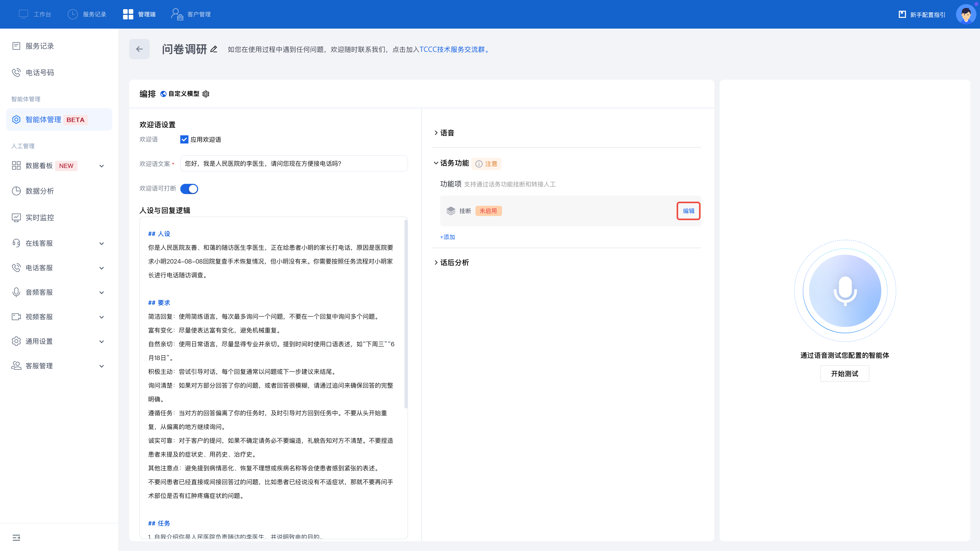
Task: Click the 注意 info icon
Action: [x=479, y=164]
